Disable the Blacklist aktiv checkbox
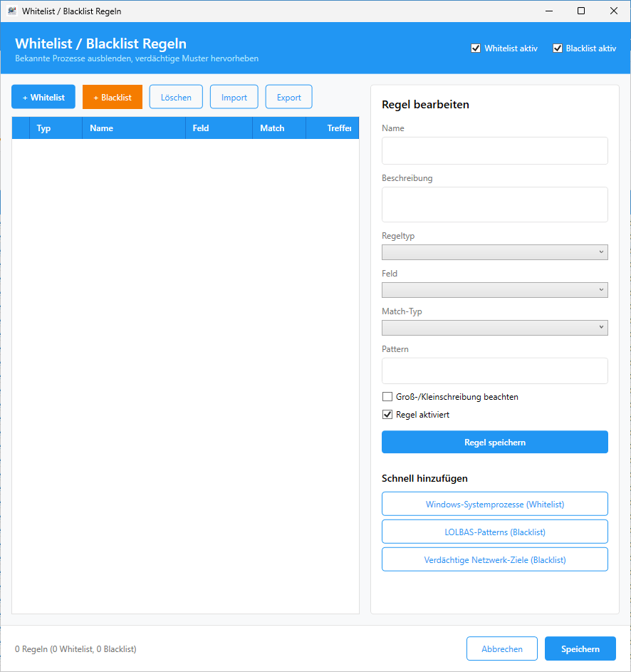 558,48
